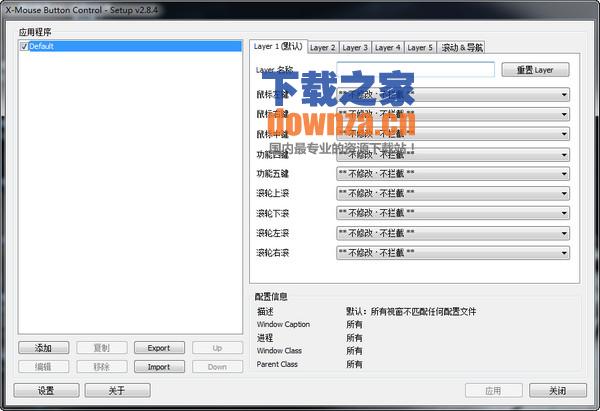Open the 鼠标左键 dropdown

[453, 94]
